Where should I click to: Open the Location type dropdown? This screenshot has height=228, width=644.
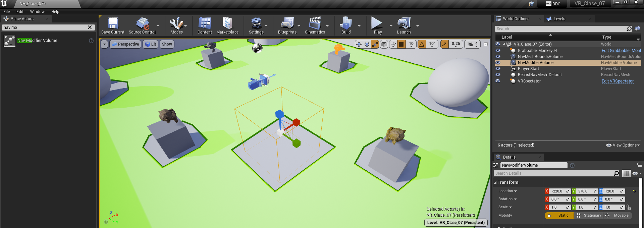click(507, 191)
